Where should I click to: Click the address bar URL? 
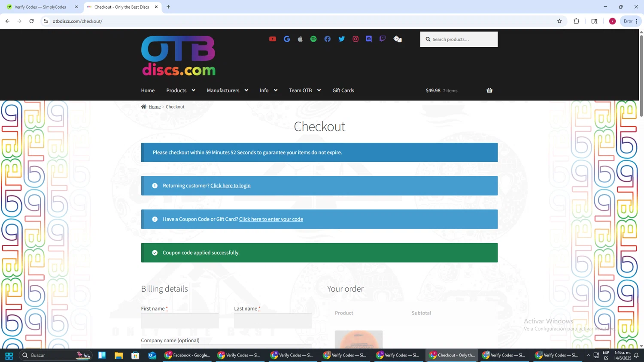(77, 21)
